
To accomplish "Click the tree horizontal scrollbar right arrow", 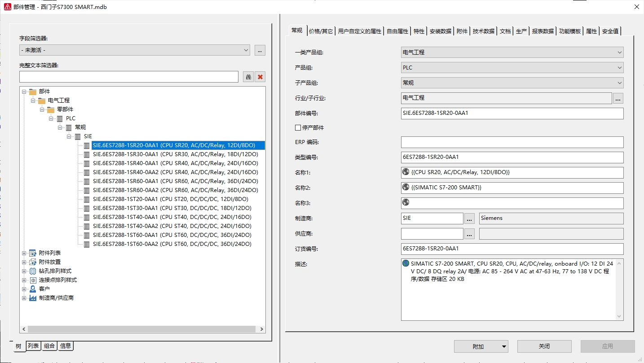I will coord(262,329).
